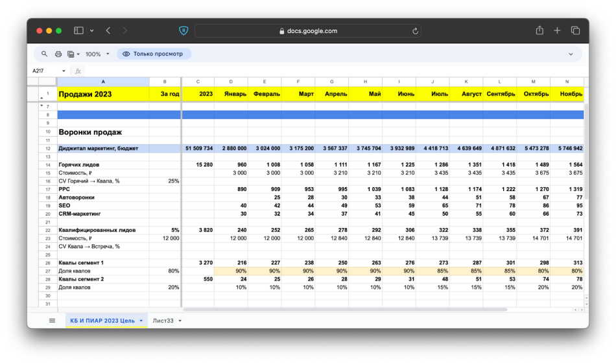The height and width of the screenshot is (364, 616).
Task: Expand hidden rows arrow below row 1
Action: pyautogui.click(x=41, y=98)
